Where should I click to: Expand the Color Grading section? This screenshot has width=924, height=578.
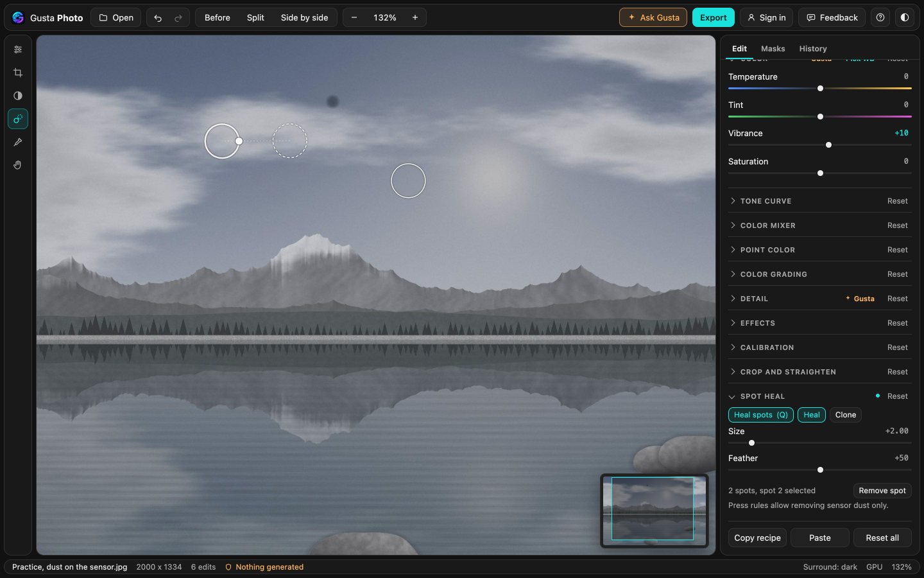pyautogui.click(x=774, y=274)
